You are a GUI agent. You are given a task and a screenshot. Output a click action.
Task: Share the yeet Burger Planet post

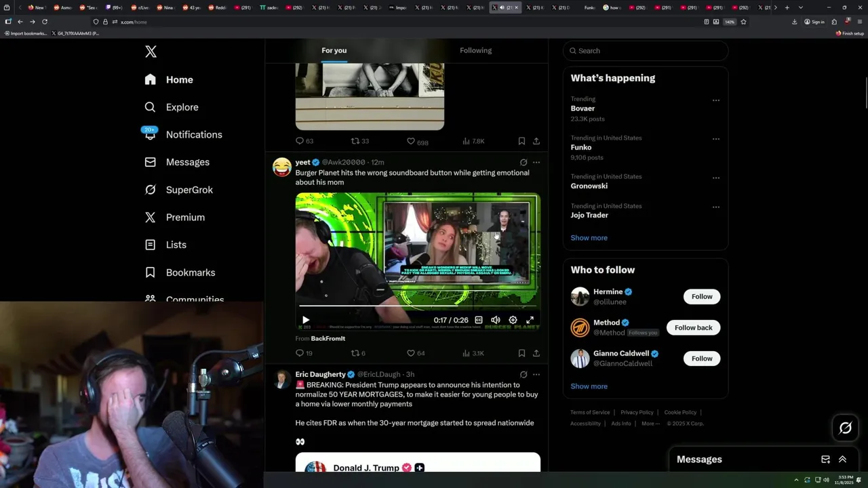pos(536,353)
